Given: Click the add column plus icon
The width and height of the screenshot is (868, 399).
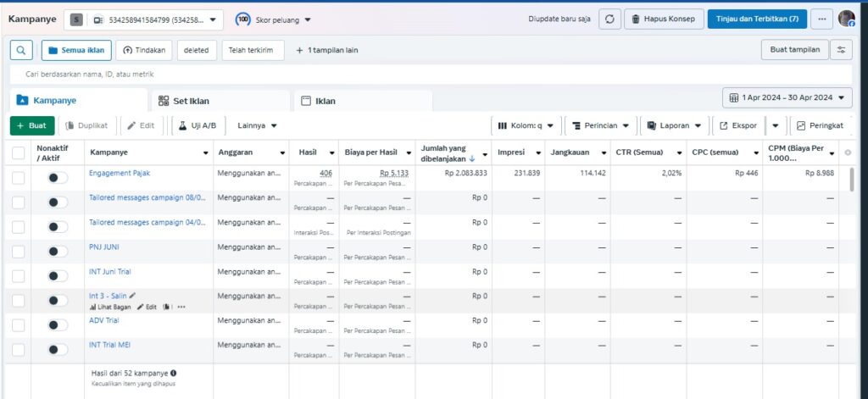Looking at the screenshot, I should point(848,152).
